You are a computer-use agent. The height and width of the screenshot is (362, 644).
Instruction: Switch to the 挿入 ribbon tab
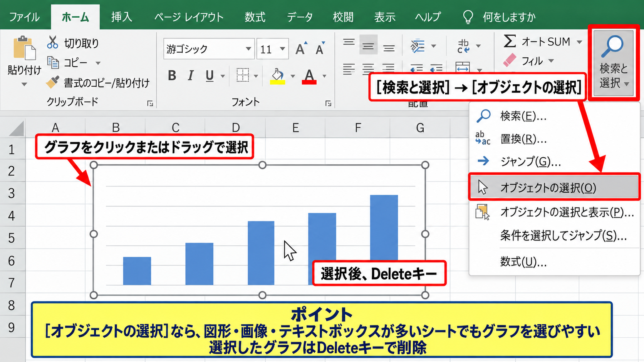(122, 17)
